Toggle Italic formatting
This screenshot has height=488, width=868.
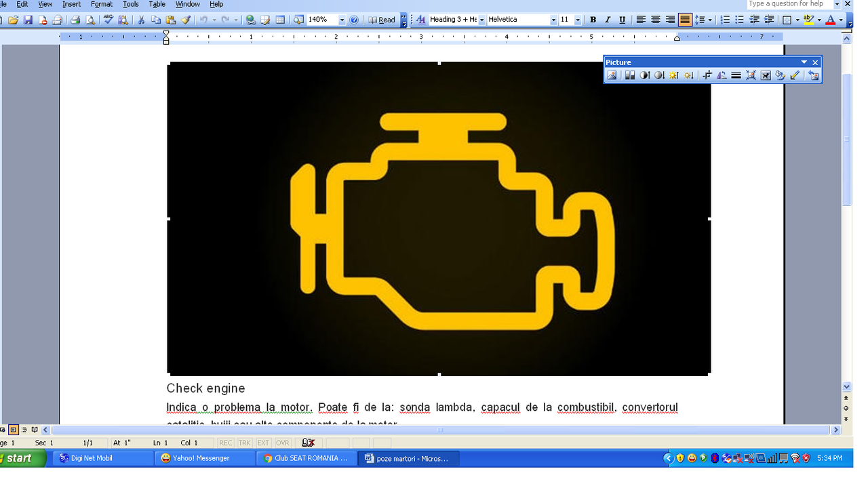(608, 20)
